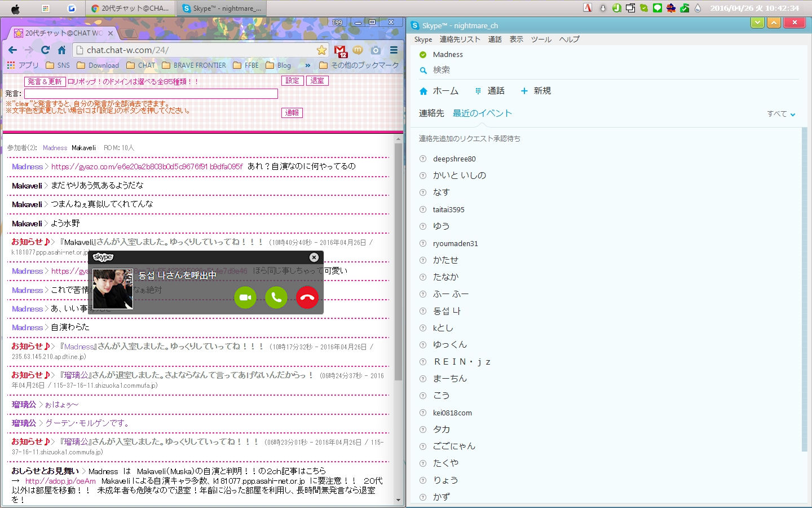Open the Adobe icon in system tray

click(588, 8)
